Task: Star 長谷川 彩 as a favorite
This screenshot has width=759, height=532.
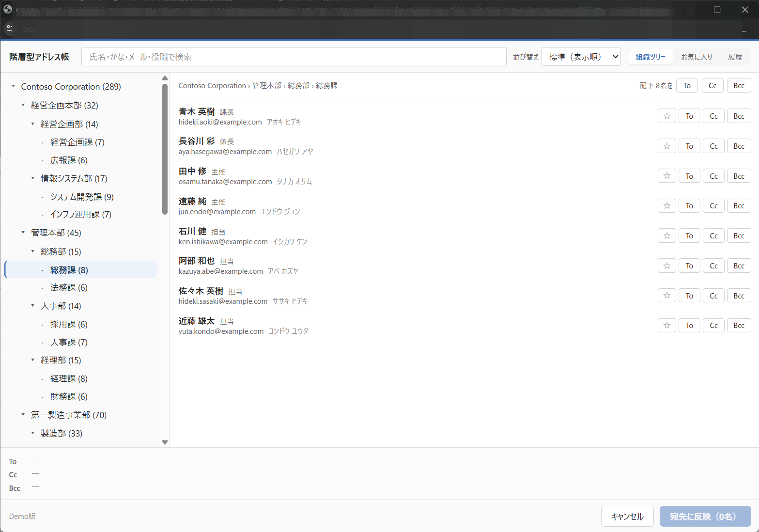Action: 666,146
